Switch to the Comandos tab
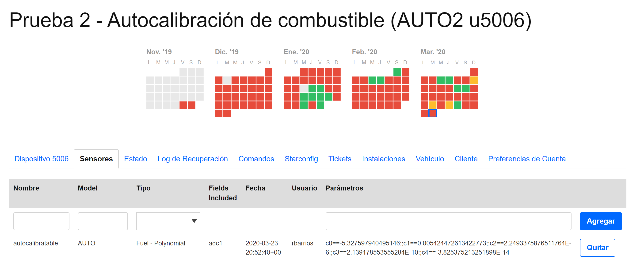The height and width of the screenshot is (279, 644). pyautogui.click(x=256, y=159)
